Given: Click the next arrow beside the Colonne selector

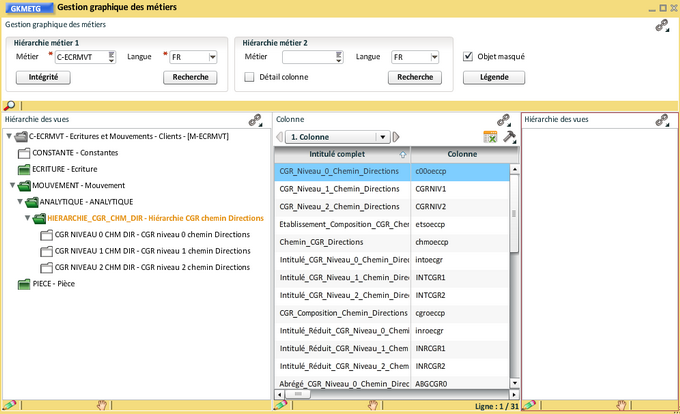Looking at the screenshot, I should 396,137.
